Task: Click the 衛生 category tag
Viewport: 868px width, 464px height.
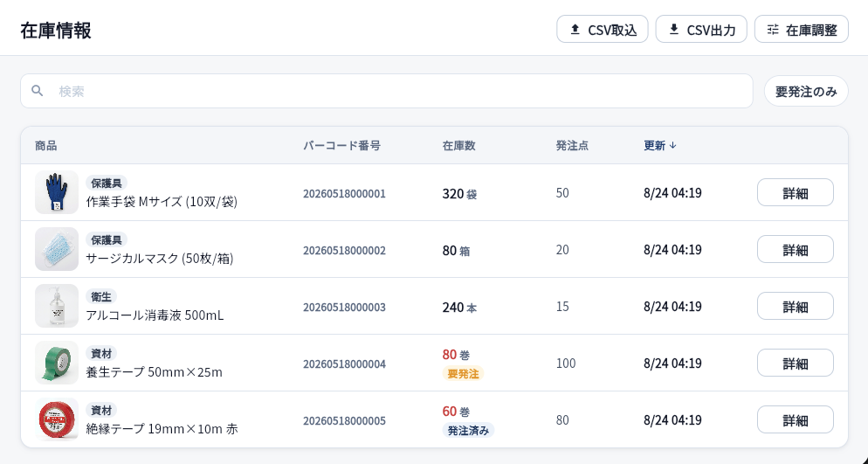Action: tap(101, 296)
